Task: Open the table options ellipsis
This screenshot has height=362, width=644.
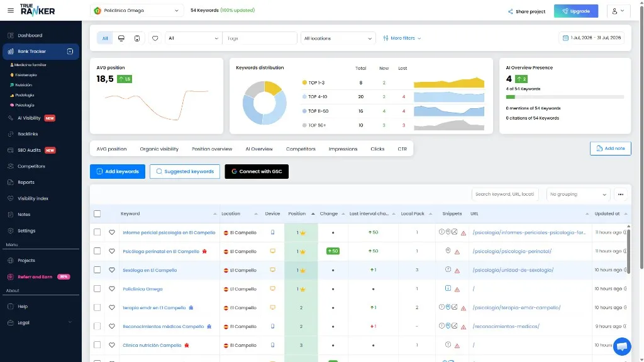Action: tap(620, 194)
